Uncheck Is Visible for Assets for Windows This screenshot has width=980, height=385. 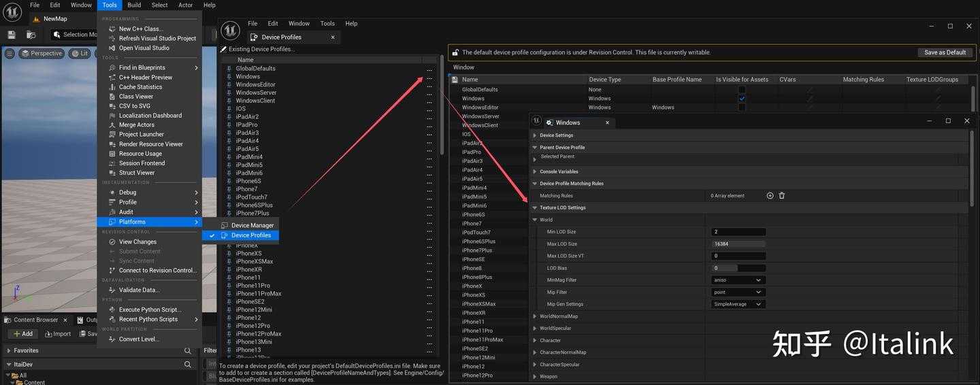(x=742, y=99)
